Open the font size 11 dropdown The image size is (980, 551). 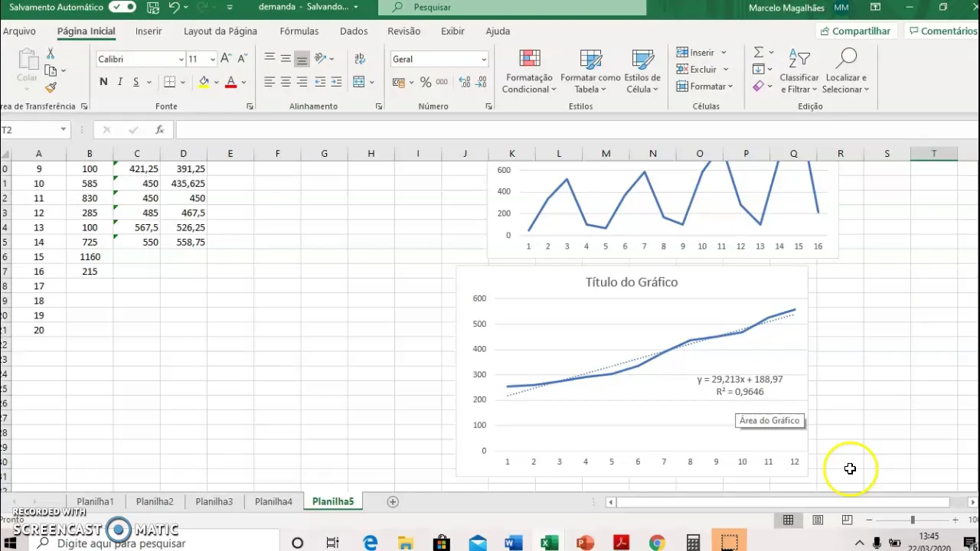tap(212, 59)
